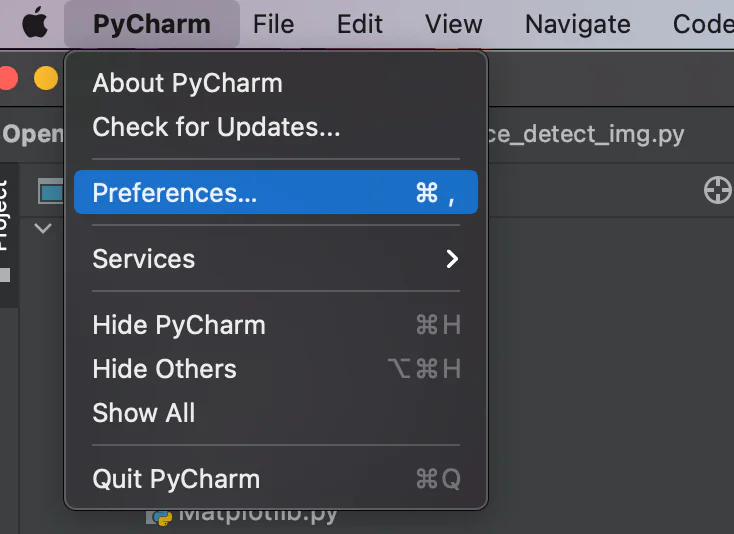This screenshot has width=734, height=534.
Task: Open the Apple menu
Action: tap(34, 23)
